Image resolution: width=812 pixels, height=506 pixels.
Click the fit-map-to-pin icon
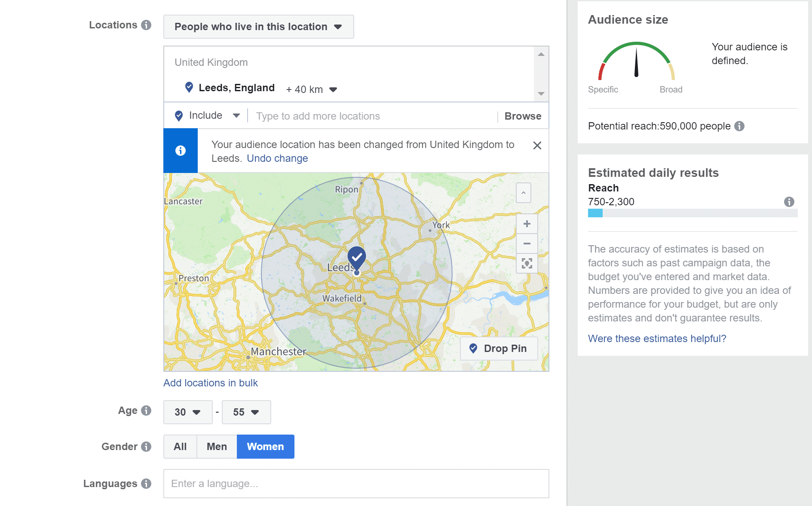[527, 263]
